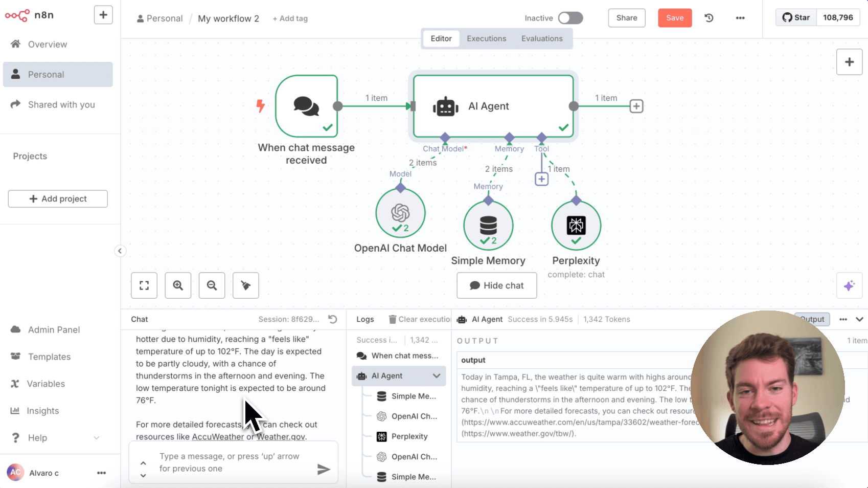Open log panel three-dot options
This screenshot has height=488, width=868.
pos(843,319)
